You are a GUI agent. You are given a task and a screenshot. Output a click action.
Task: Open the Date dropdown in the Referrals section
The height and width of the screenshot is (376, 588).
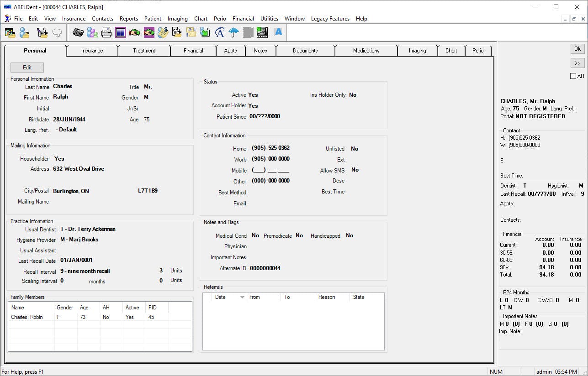pos(242,297)
